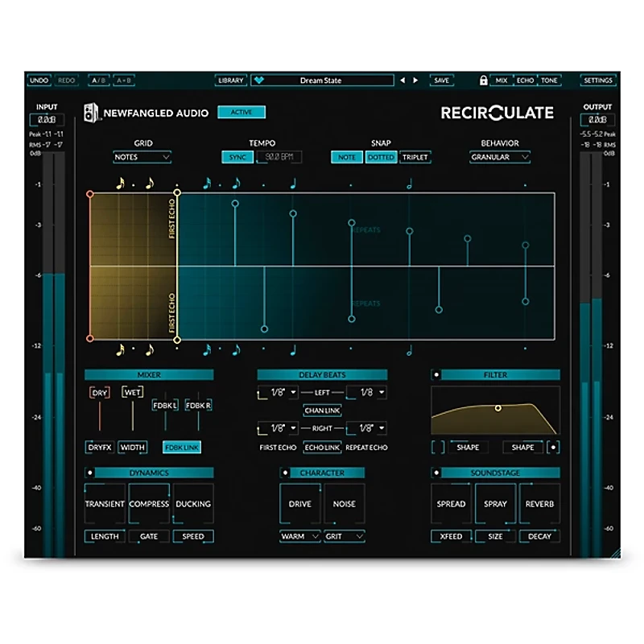The height and width of the screenshot is (644, 644).
Task: Toggle the FDBK LINK button
Action: 182,448
